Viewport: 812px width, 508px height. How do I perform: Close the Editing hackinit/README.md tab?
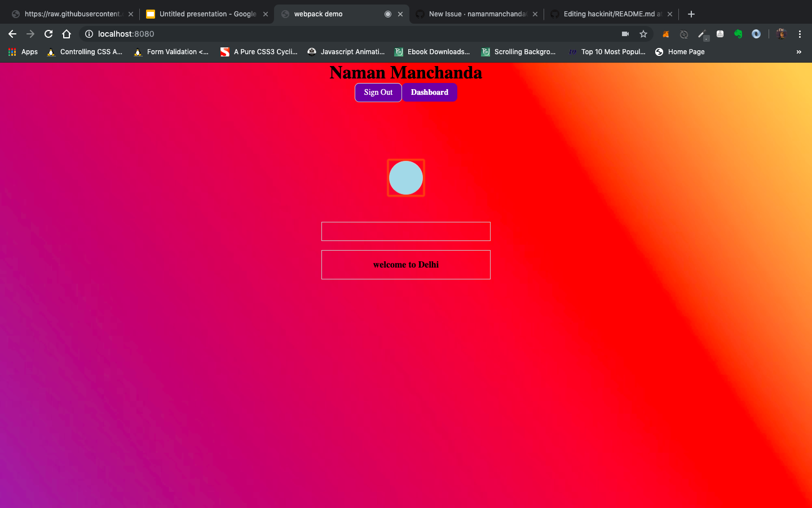tap(670, 14)
